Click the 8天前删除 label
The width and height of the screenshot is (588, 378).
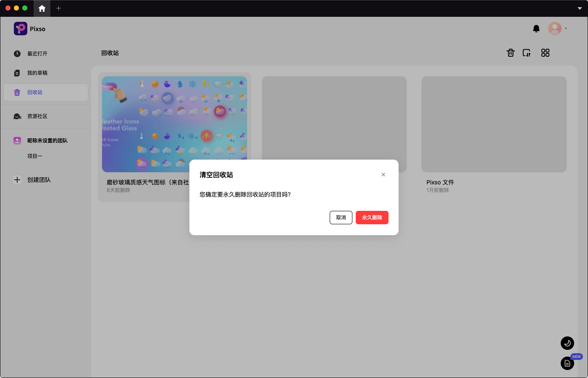pos(118,190)
